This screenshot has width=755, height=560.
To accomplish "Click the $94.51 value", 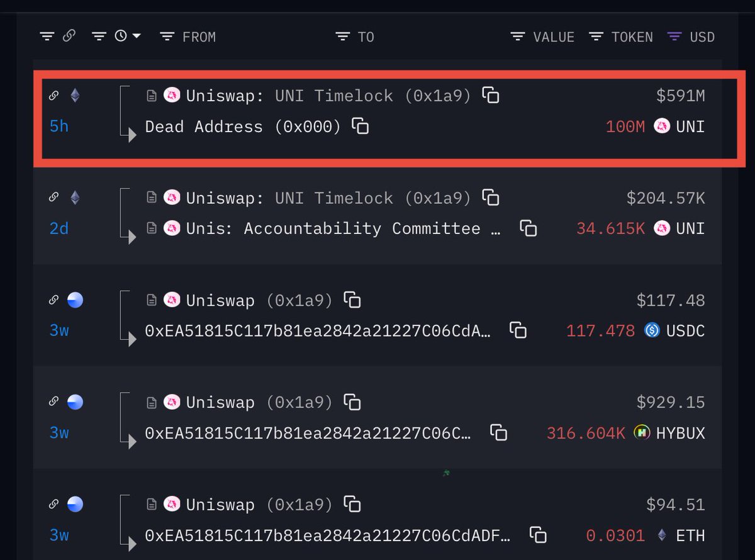I will click(x=676, y=505).
